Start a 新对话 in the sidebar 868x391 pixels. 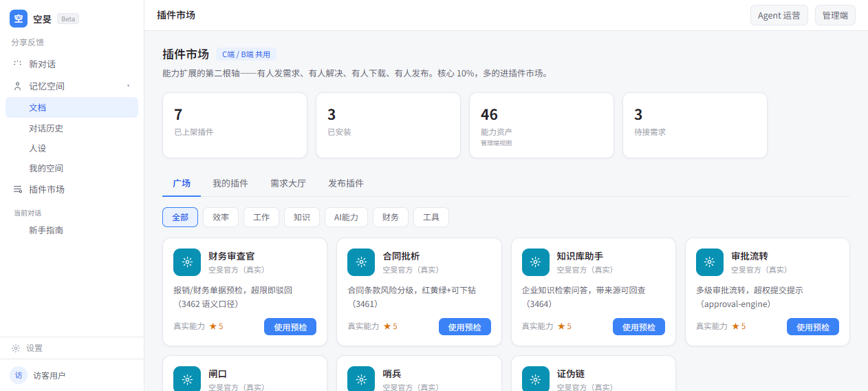pyautogui.click(x=72, y=64)
